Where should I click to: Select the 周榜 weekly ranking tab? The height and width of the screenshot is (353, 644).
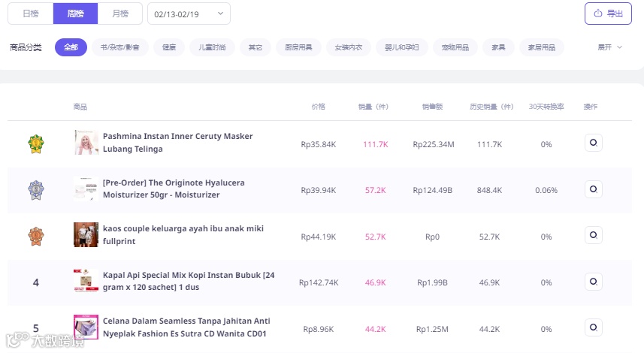[x=75, y=14]
